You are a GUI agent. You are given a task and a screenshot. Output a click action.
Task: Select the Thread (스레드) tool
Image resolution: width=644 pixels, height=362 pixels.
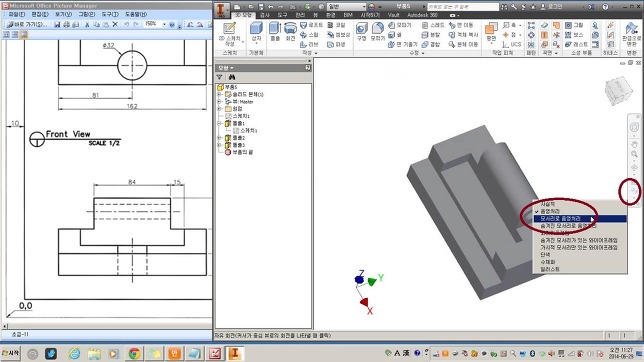433,25
